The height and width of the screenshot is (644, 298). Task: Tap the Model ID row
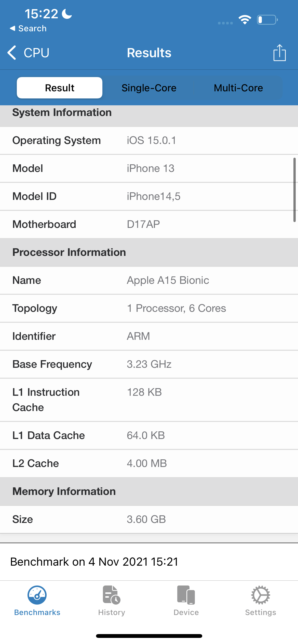pos(149,196)
